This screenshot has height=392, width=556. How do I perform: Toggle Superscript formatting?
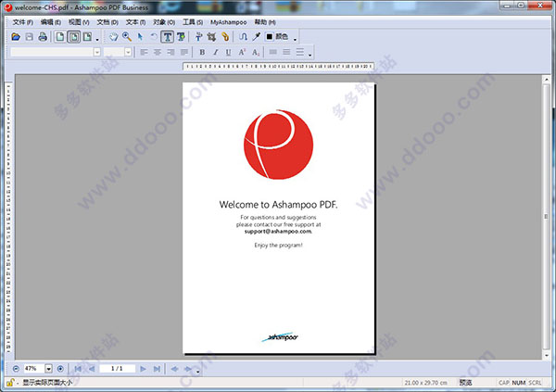(242, 52)
